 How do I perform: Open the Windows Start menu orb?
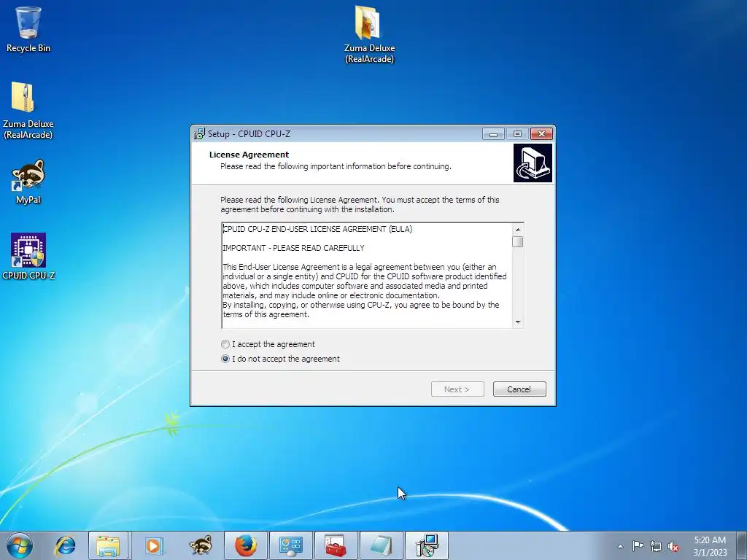[20, 545]
